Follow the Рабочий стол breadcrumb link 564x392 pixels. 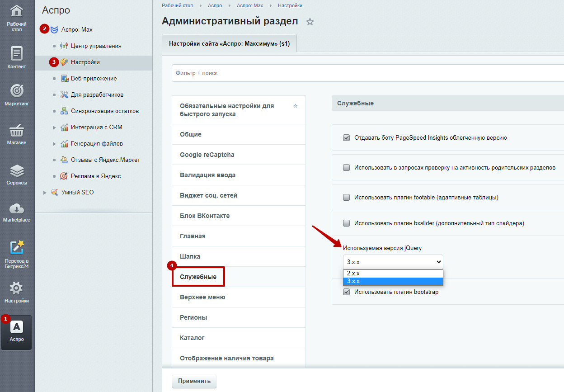pos(177,5)
